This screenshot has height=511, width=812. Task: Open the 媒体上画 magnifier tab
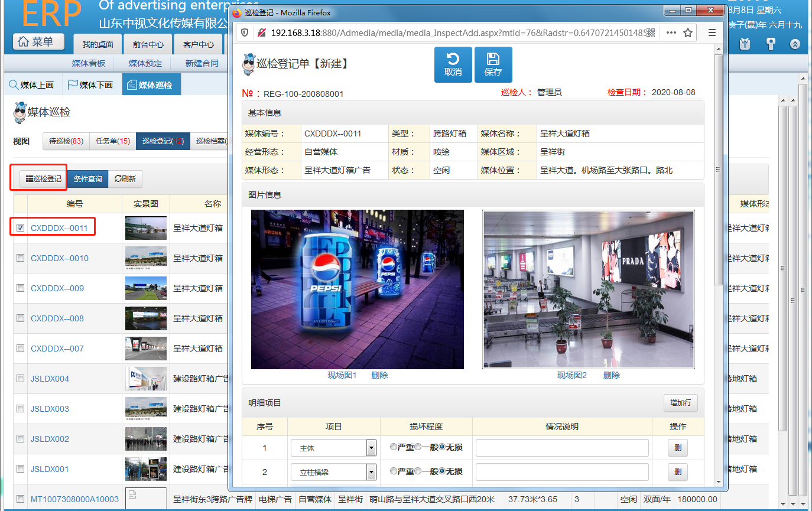tap(31, 84)
